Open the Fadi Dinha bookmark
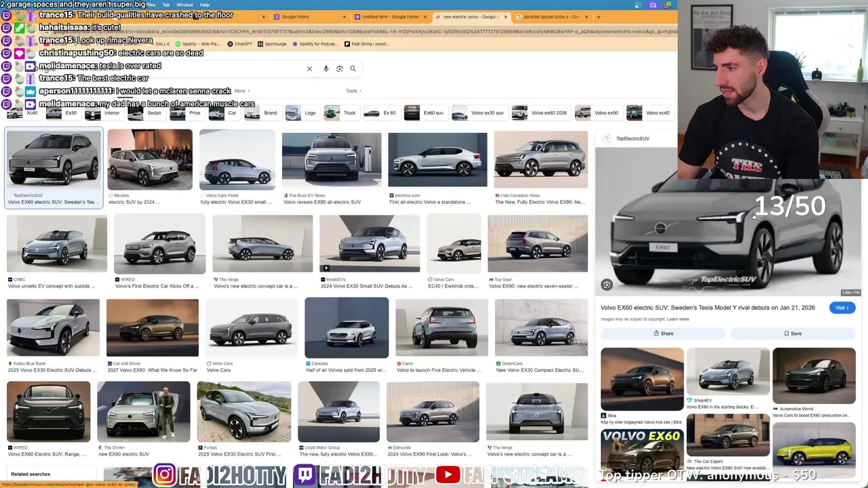The height and width of the screenshot is (488, 868). (367, 44)
